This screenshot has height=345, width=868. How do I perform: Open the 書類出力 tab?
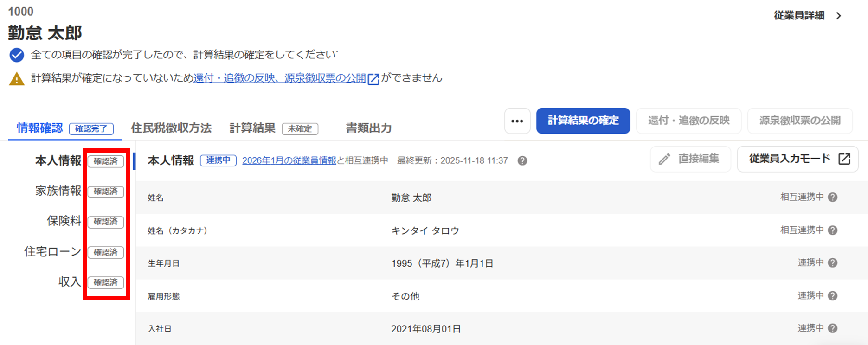pyautogui.click(x=369, y=128)
